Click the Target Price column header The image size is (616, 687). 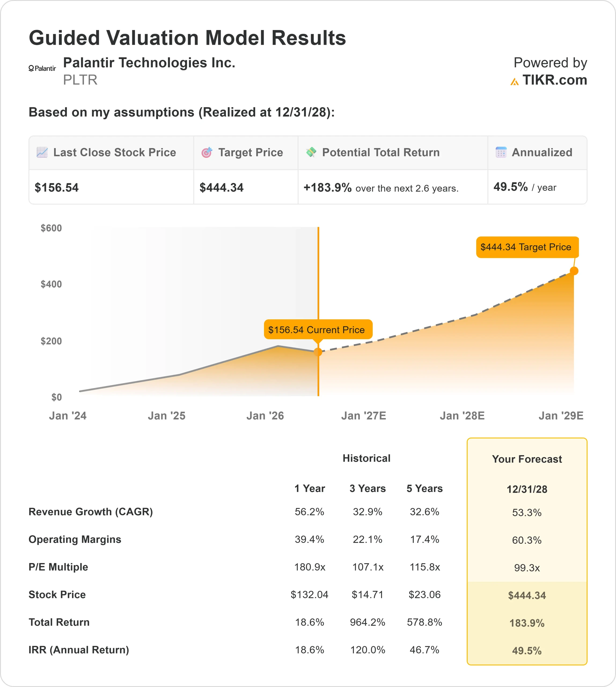(251, 152)
